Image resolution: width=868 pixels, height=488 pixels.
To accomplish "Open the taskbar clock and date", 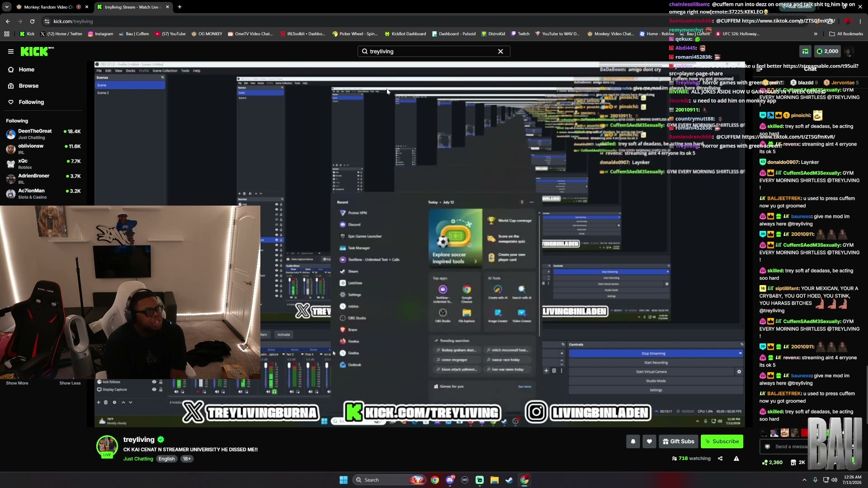I will pos(852,480).
